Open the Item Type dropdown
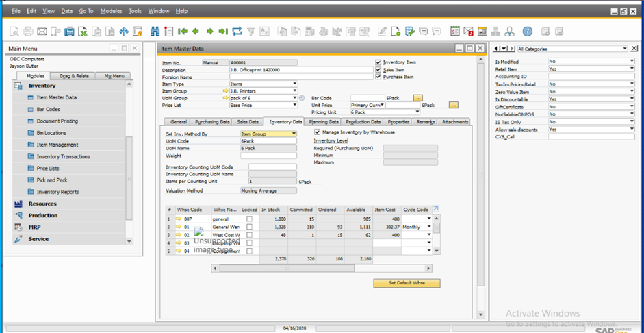The image size is (644, 333). (x=294, y=84)
